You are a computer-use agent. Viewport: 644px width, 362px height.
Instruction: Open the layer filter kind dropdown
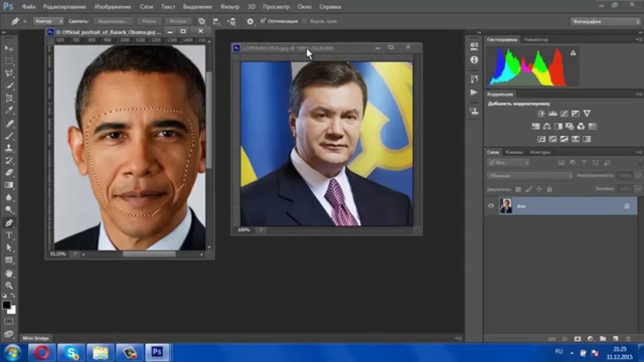508,163
